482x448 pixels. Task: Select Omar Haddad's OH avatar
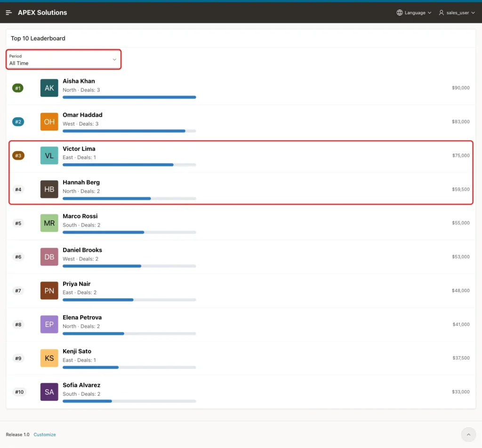pyautogui.click(x=49, y=122)
